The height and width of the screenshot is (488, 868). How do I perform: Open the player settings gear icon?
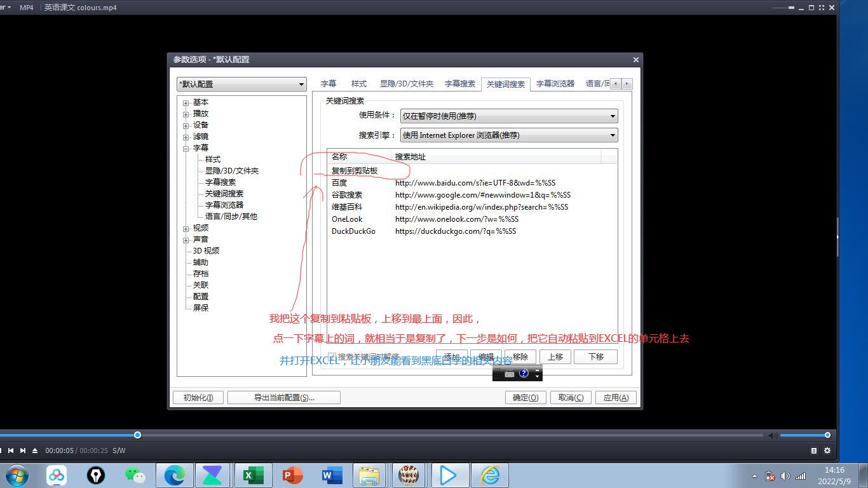(827, 451)
